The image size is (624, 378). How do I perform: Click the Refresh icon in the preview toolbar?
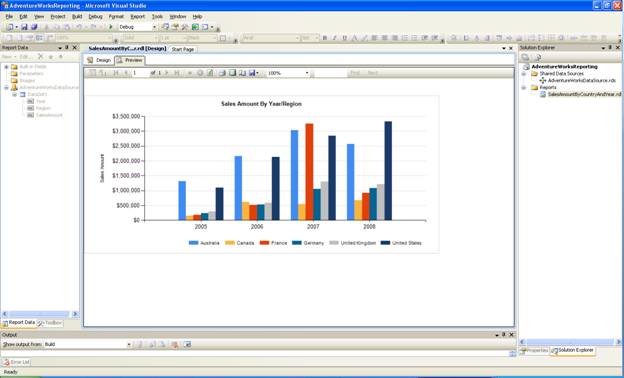[210, 73]
